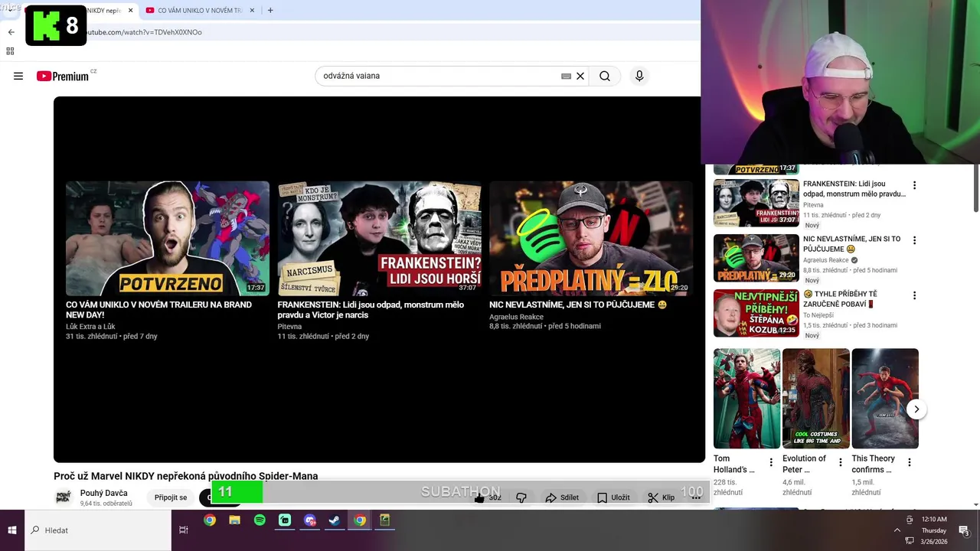
Task: Open 'To Nejlepší' channel in sidebar
Action: pos(818,315)
